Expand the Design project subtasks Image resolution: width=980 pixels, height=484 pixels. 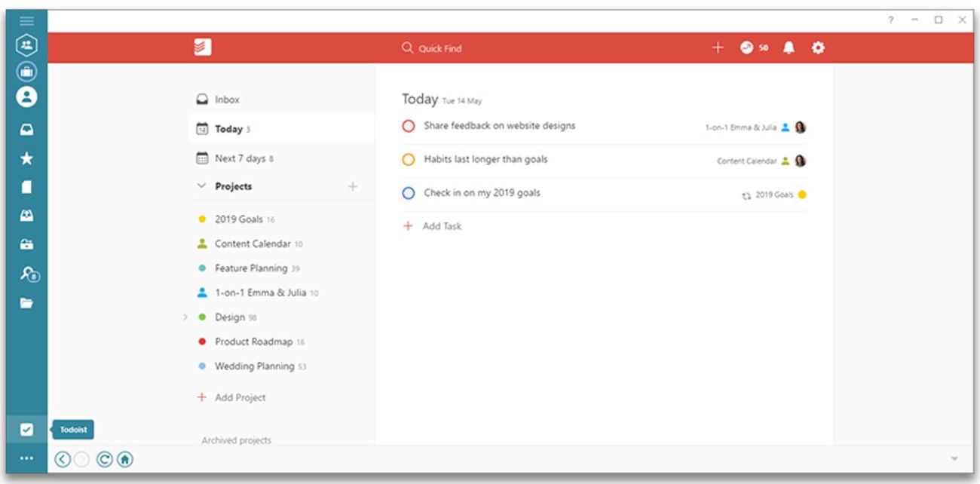pos(185,317)
